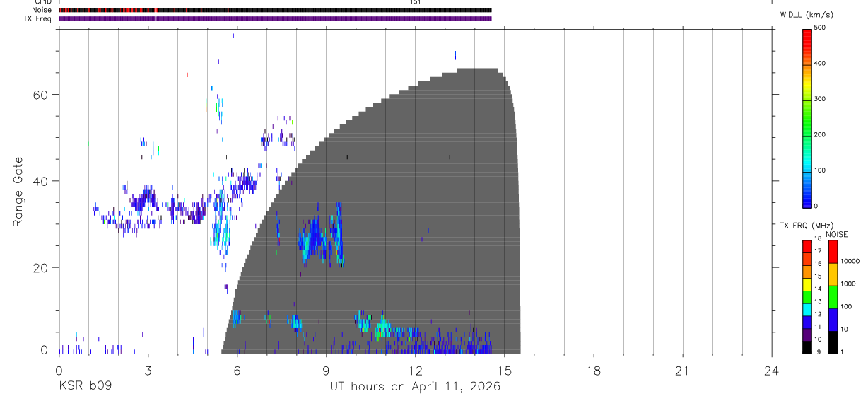This screenshot has height=401, width=868.
Task: Click the '12' TX FRQ legend label
Action: 819,314
